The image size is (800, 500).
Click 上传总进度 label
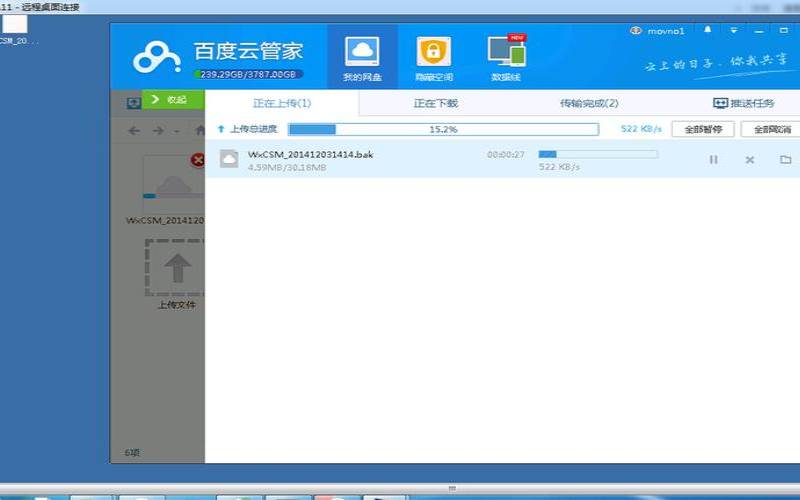click(x=253, y=129)
